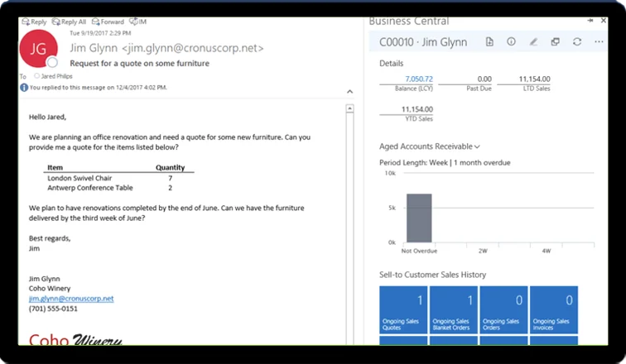Screen dimensions: 626x364
Task: Open the Ongoing Sales Blanket Orders tile
Action: click(x=453, y=309)
